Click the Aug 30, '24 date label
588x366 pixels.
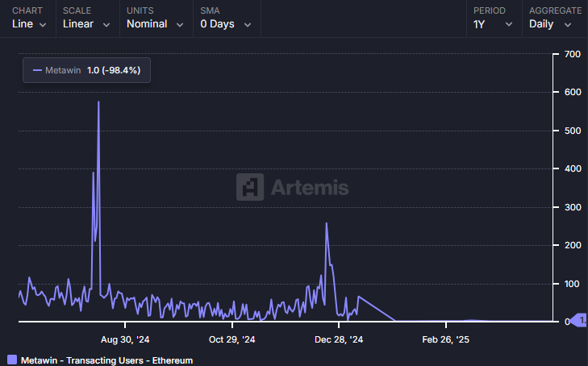(125, 339)
